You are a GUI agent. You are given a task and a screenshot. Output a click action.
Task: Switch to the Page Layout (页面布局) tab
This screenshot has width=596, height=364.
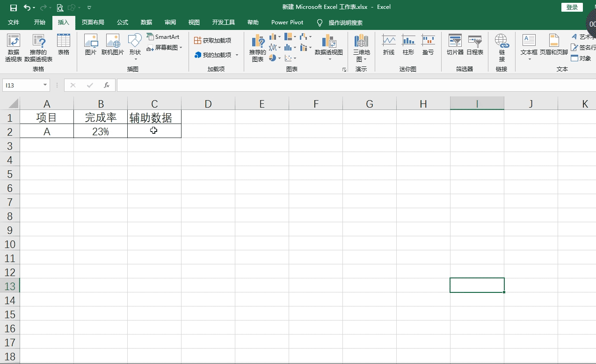pyautogui.click(x=93, y=22)
